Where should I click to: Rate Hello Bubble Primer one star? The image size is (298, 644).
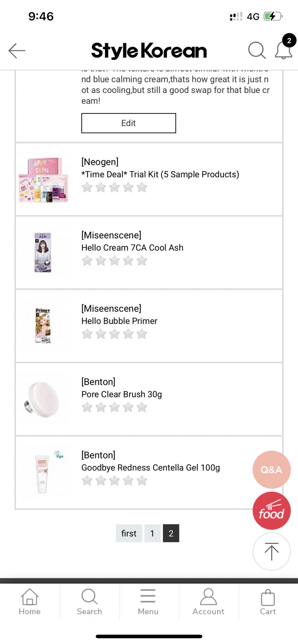[x=87, y=334]
